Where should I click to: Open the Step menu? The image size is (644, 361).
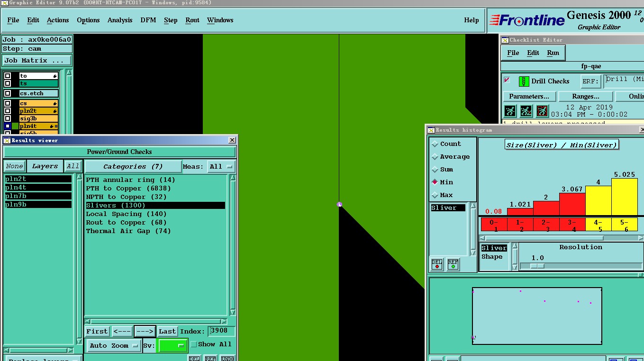point(171,20)
